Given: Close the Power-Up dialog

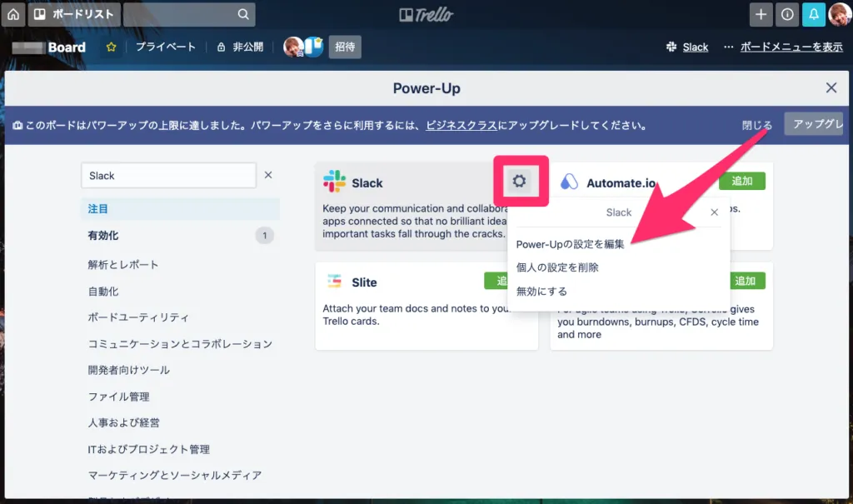Looking at the screenshot, I should coord(831,87).
